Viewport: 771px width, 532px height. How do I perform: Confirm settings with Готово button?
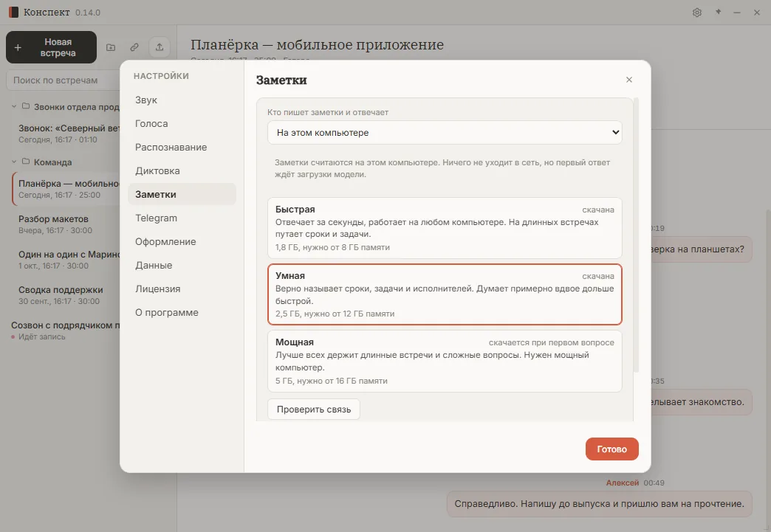(611, 449)
